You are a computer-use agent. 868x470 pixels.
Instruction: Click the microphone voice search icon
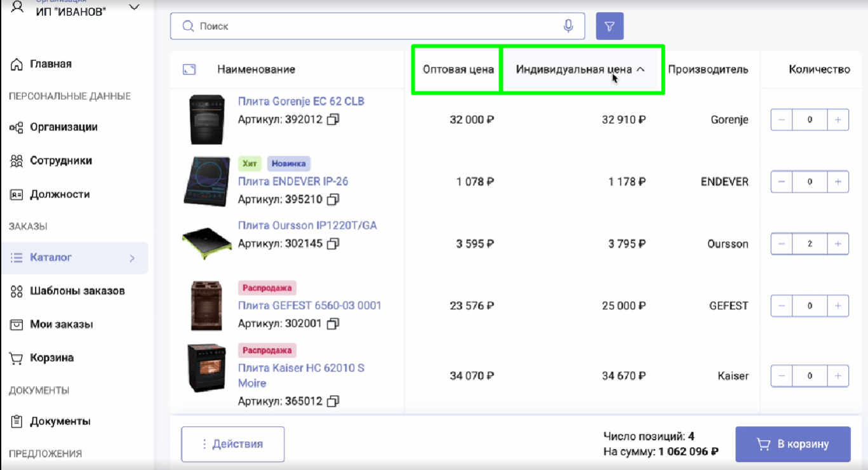(568, 26)
